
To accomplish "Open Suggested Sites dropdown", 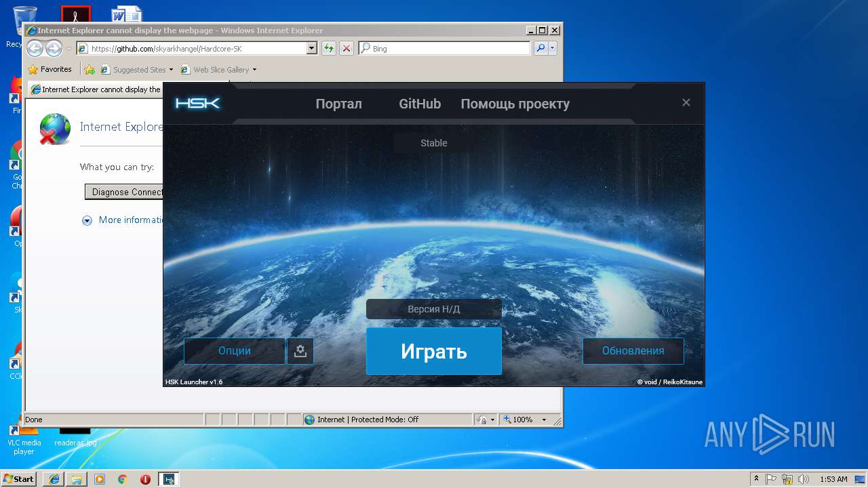I will click(137, 69).
